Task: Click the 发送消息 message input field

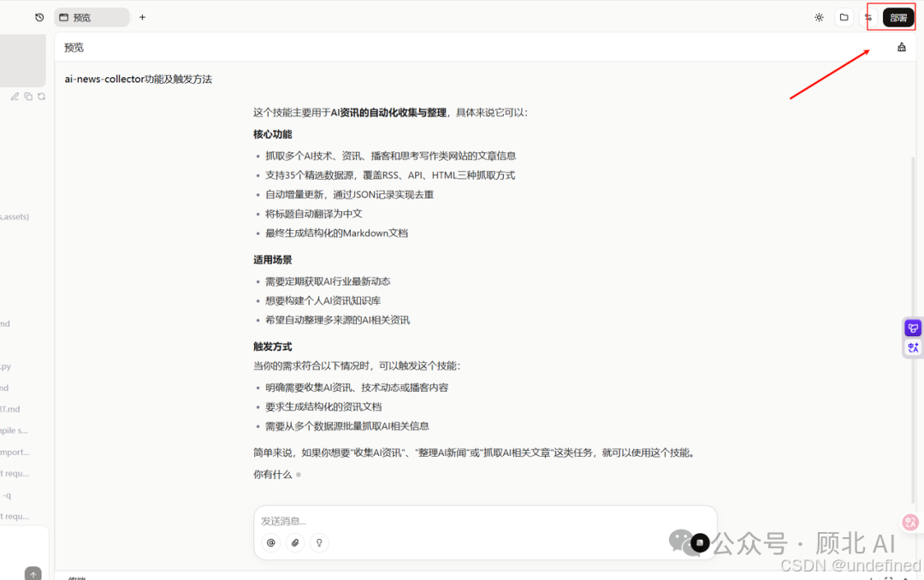Action: tap(385, 520)
